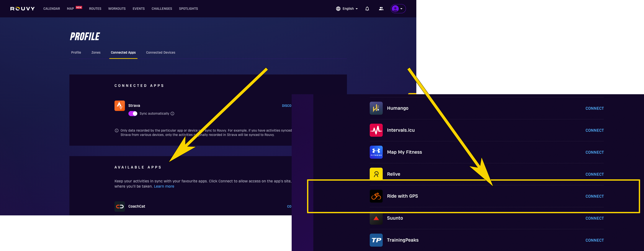Click the CoachCat app name
This screenshot has height=251, width=644.
coord(137,206)
